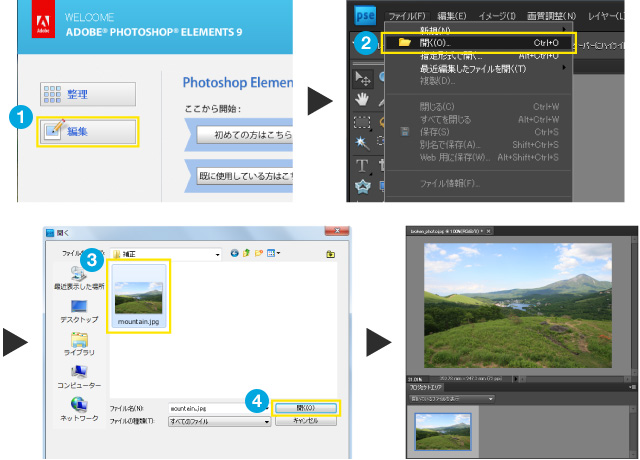Screen dimensions: 640x460
Task: Expand 最近編集したファイルを開く(T) submenu
Action: pos(478,69)
